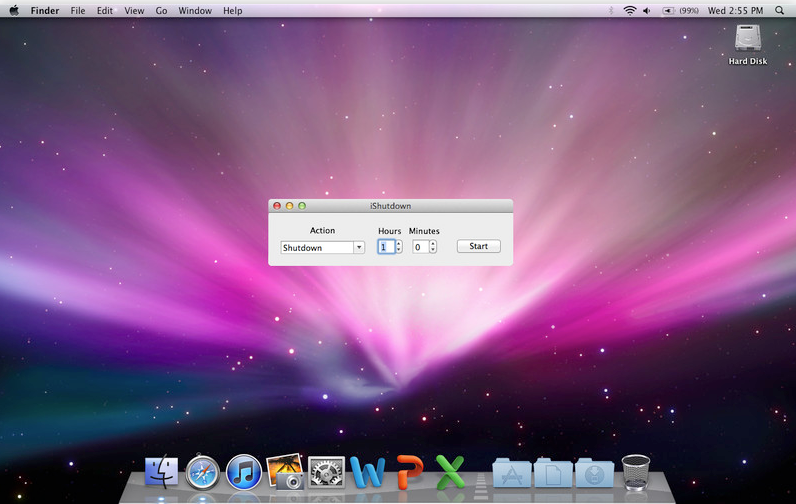Decrease Hours with the stepper down arrow

point(399,250)
